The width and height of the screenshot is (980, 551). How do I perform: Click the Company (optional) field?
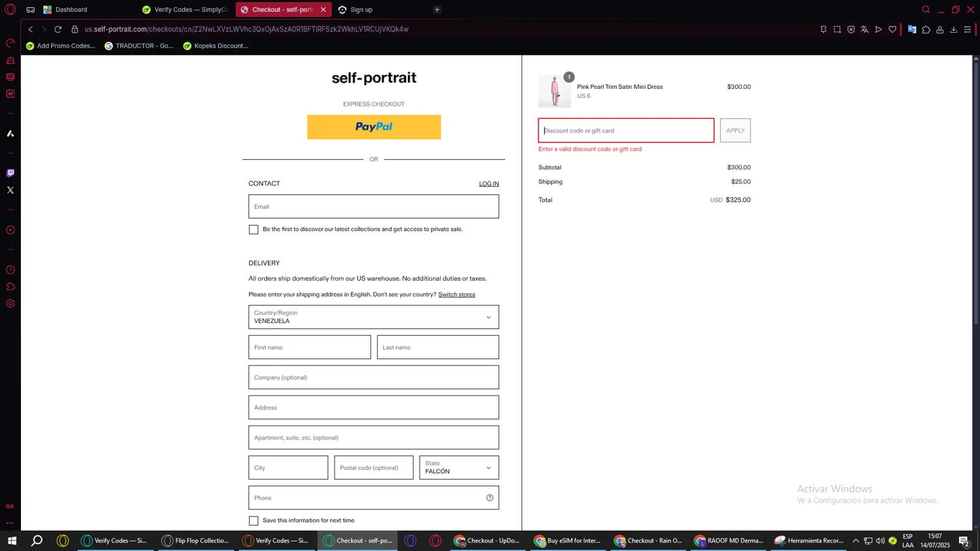tap(374, 377)
